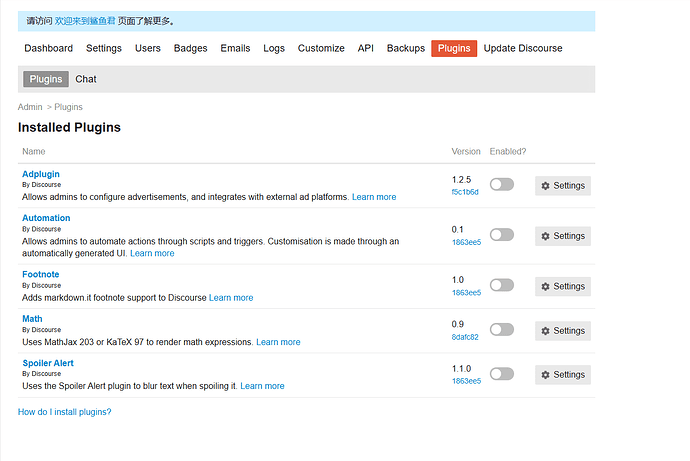Open the Math plugin name link
The height and width of the screenshot is (461, 690).
point(32,318)
